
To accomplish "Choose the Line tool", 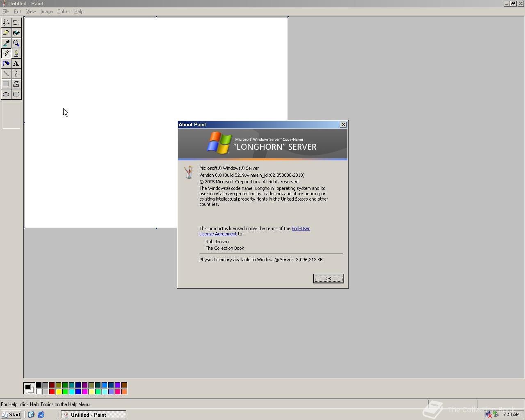I will coord(6,74).
